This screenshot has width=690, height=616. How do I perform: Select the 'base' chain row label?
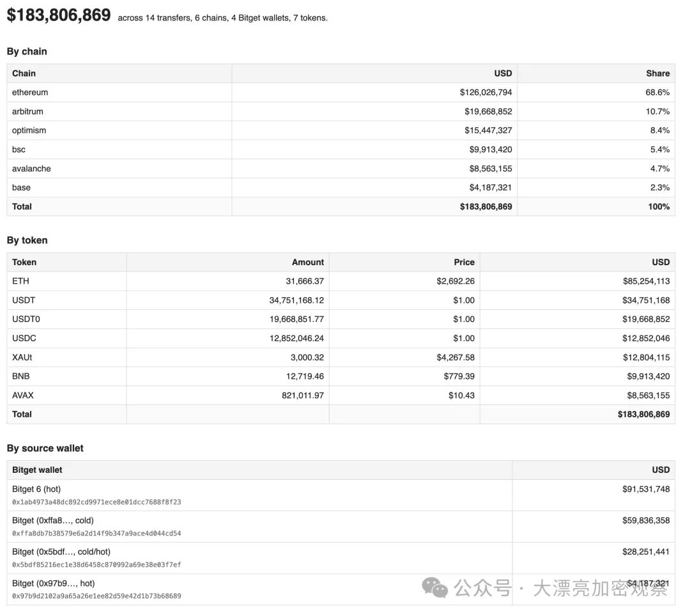point(21,187)
